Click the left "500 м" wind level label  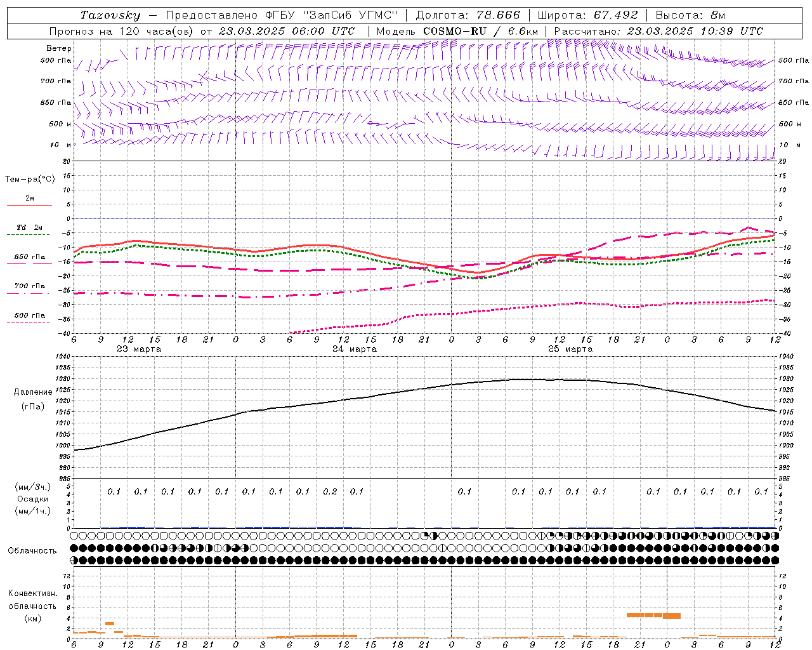[x=60, y=124]
